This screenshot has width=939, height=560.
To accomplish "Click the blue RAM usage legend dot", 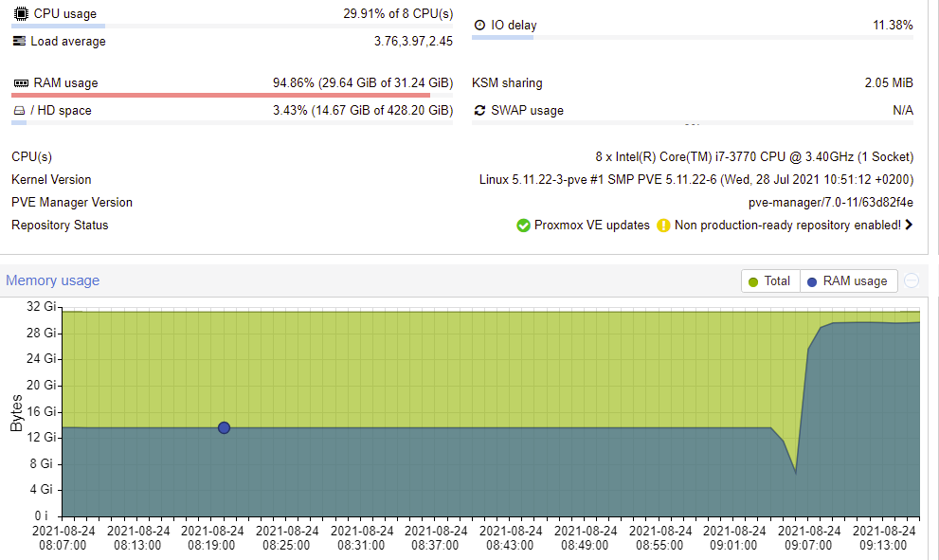I will (x=812, y=281).
